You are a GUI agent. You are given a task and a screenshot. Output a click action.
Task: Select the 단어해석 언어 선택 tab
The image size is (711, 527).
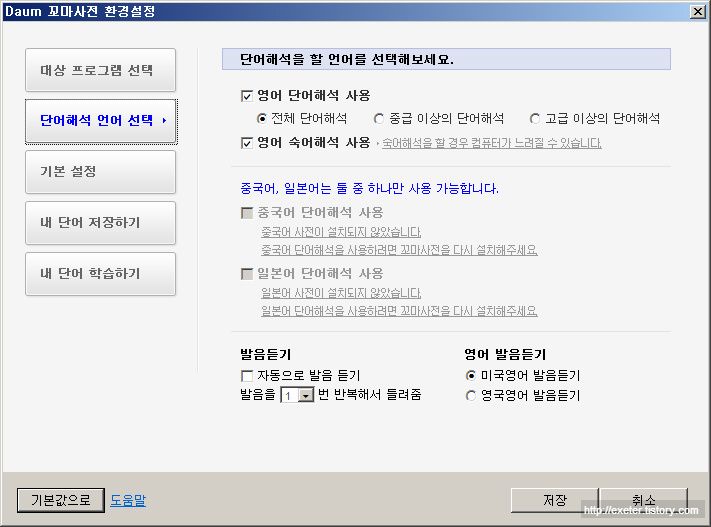100,121
